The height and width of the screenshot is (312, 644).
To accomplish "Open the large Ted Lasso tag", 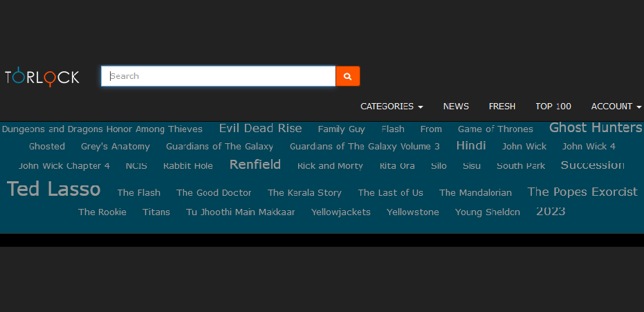I will (x=53, y=190).
